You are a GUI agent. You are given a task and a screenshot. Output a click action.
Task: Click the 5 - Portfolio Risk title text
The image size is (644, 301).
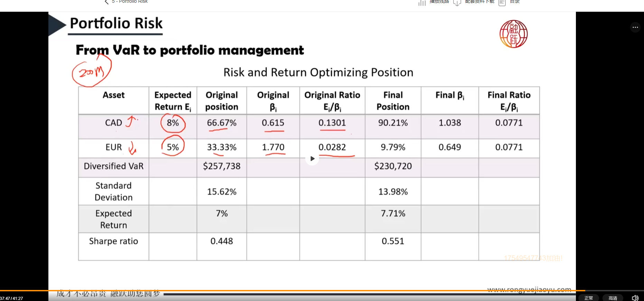point(130,2)
